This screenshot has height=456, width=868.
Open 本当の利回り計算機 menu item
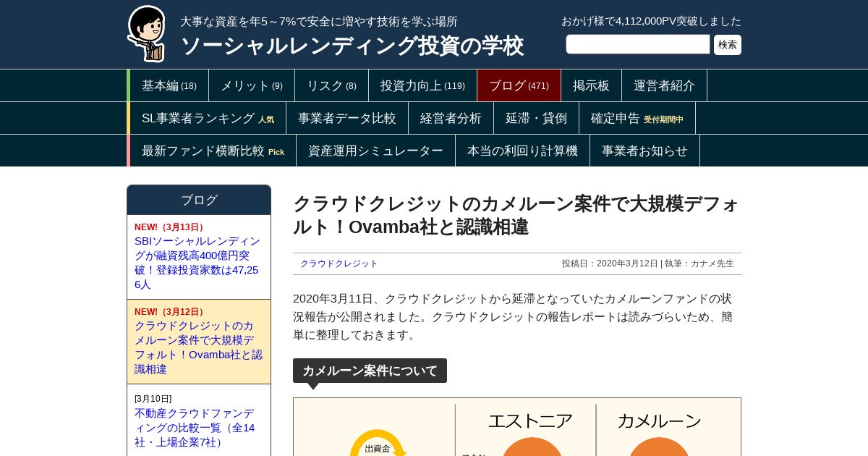[x=522, y=151]
